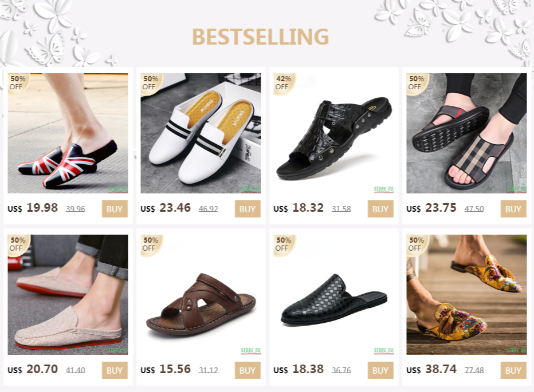534x392 pixels.
Task: Buy the US$ 38.74 floral mules
Action: coord(513,370)
